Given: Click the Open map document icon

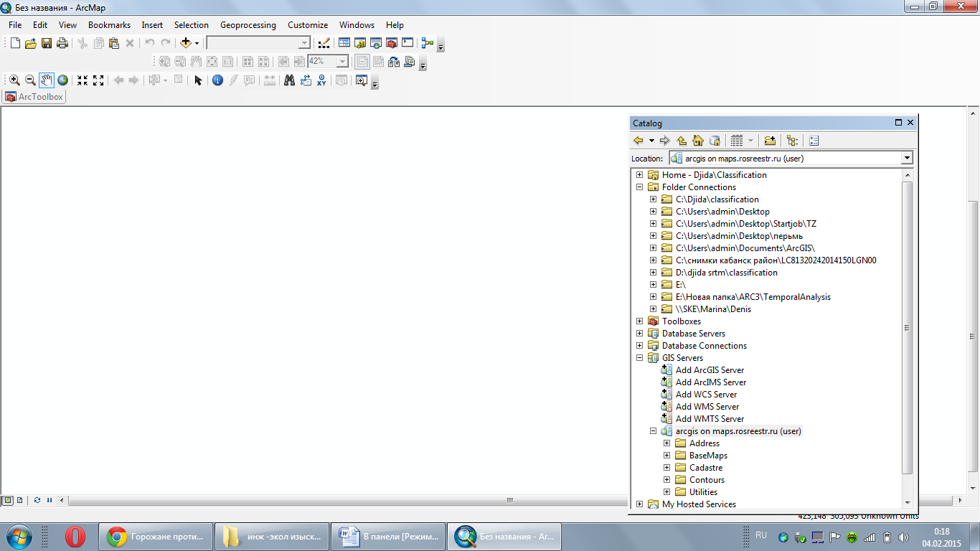Looking at the screenshot, I should pos(31,43).
